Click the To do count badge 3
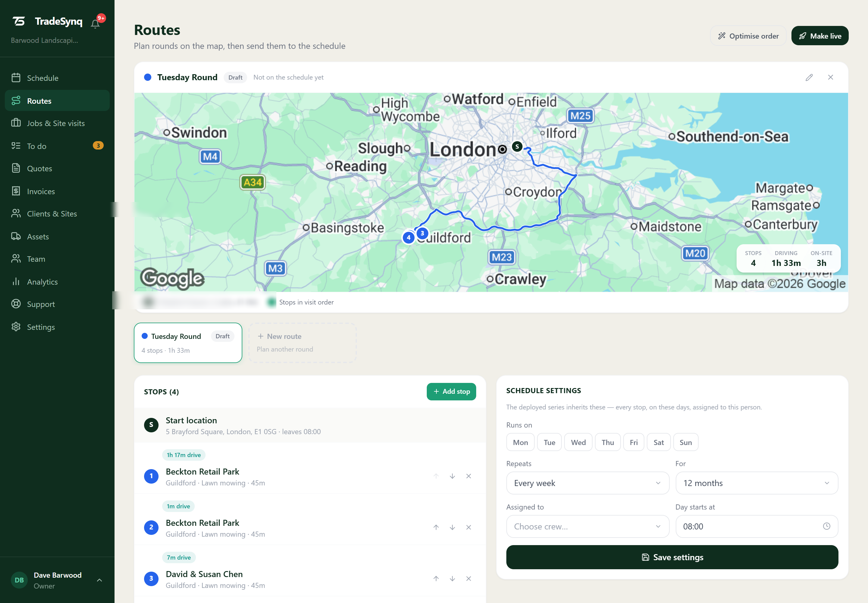The height and width of the screenshot is (603, 868). click(x=98, y=145)
